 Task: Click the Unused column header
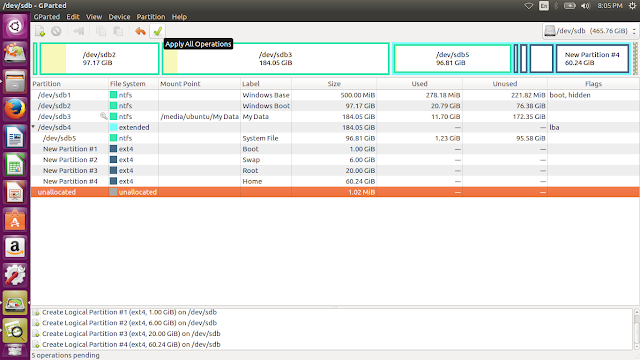click(x=505, y=84)
